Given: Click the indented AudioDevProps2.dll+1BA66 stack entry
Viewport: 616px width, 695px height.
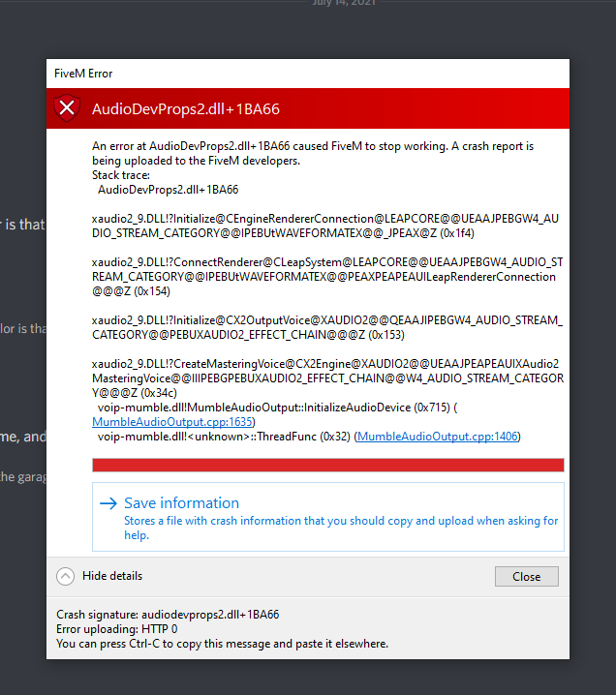Looking at the screenshot, I should [169, 190].
